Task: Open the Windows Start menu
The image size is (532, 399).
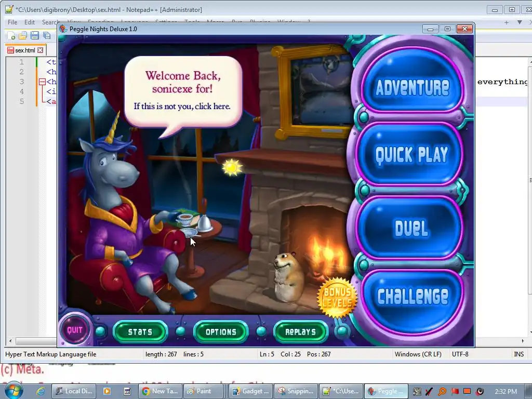Action: click(14, 391)
